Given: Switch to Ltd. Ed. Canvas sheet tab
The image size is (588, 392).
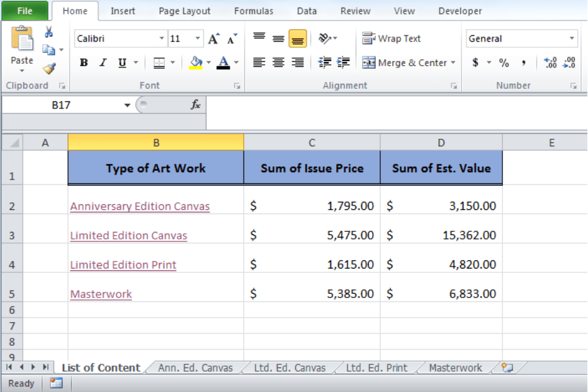Looking at the screenshot, I should [x=290, y=367].
